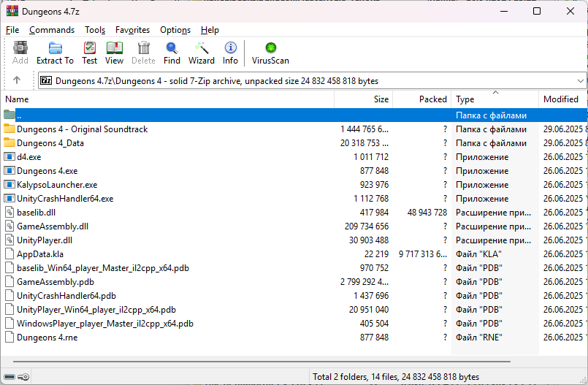Select the GameAssembly.dll file

(x=53, y=226)
